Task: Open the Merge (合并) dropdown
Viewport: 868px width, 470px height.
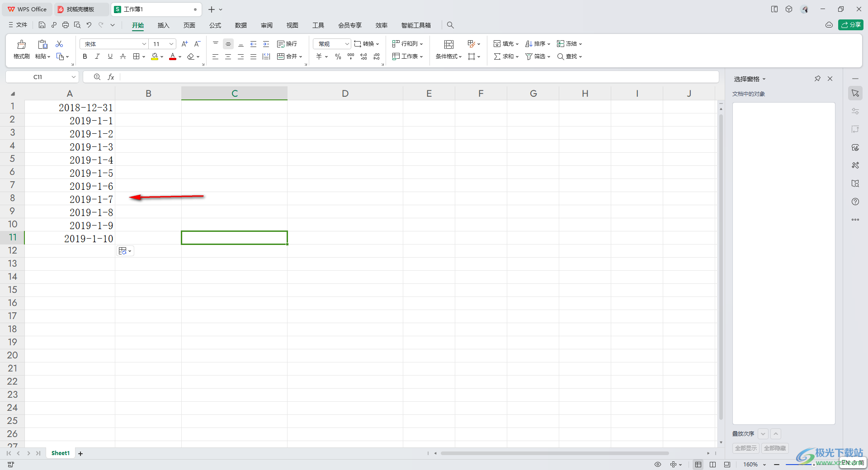Action: (290, 56)
